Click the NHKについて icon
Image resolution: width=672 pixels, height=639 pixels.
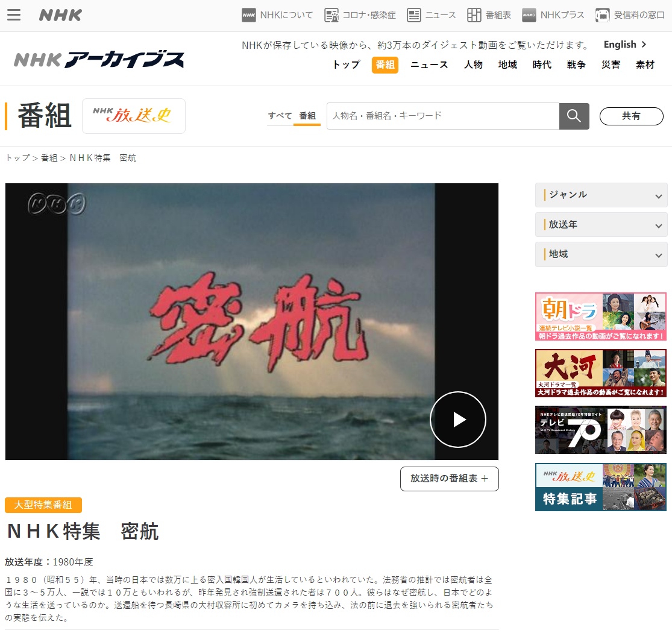click(248, 15)
